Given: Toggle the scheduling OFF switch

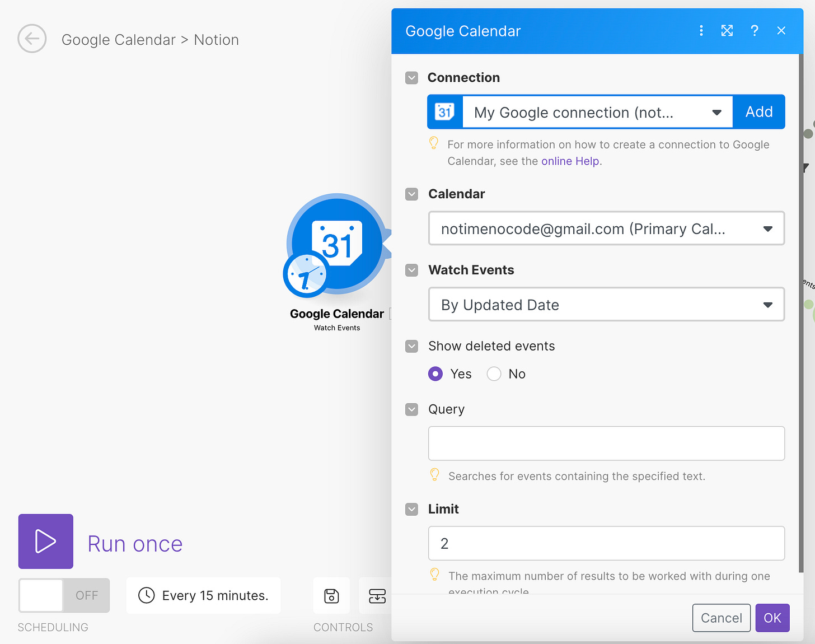Looking at the screenshot, I should point(64,595).
